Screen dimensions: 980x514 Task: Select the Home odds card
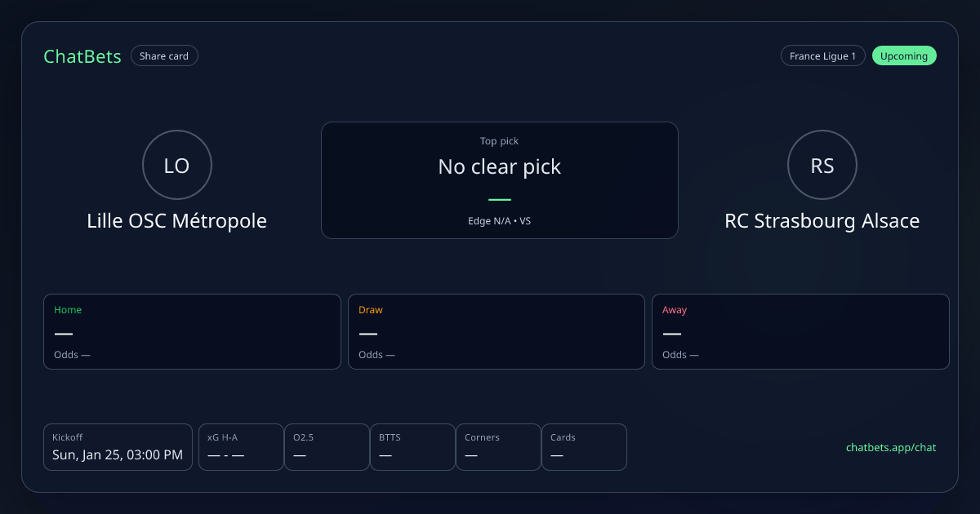coord(192,331)
